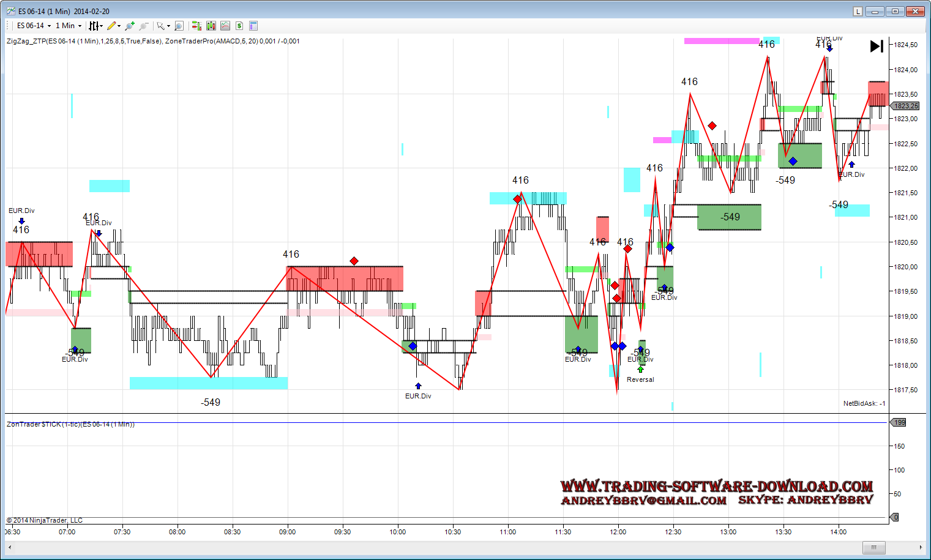Click the zoom out magnifier icon
The height and width of the screenshot is (560, 931).
[x=143, y=26]
